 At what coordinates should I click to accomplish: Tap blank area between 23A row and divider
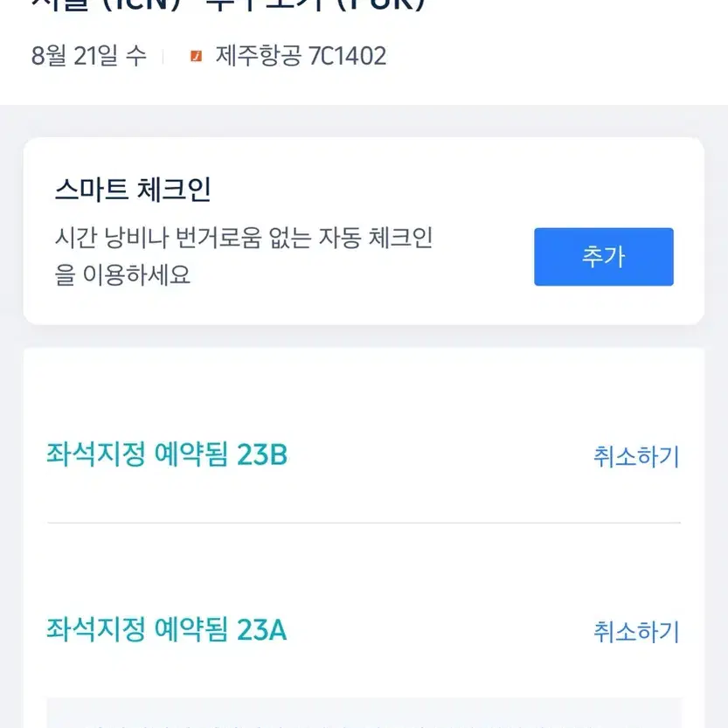click(x=364, y=569)
